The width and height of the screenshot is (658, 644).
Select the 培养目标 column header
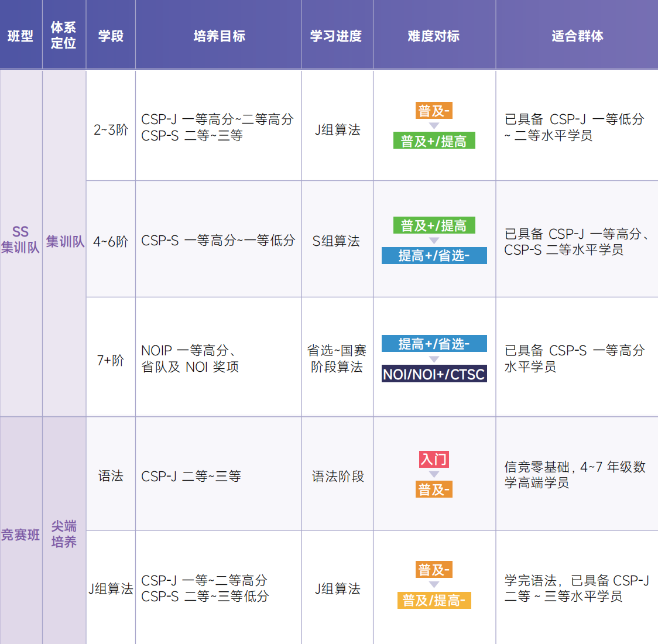click(219, 36)
